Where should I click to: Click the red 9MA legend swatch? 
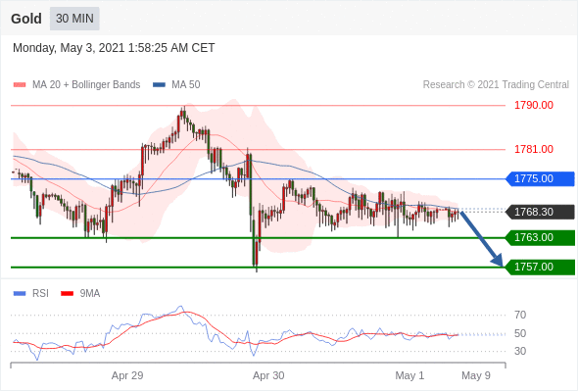point(67,294)
